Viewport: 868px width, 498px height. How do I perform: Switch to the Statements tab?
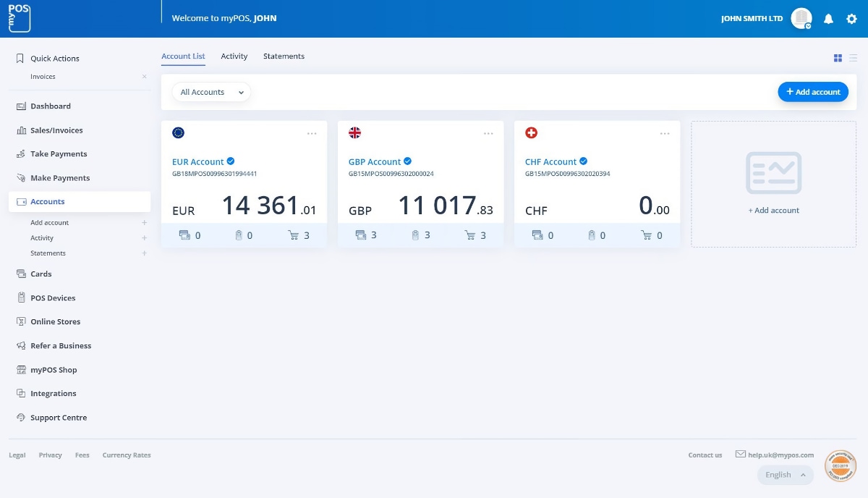(x=284, y=56)
